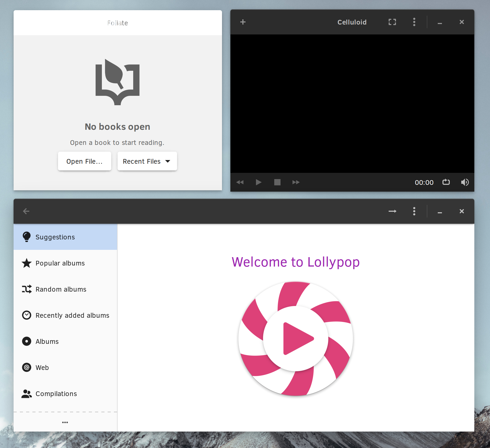490x448 pixels.
Task: View Compilations in Lollypop
Action: tap(56, 393)
